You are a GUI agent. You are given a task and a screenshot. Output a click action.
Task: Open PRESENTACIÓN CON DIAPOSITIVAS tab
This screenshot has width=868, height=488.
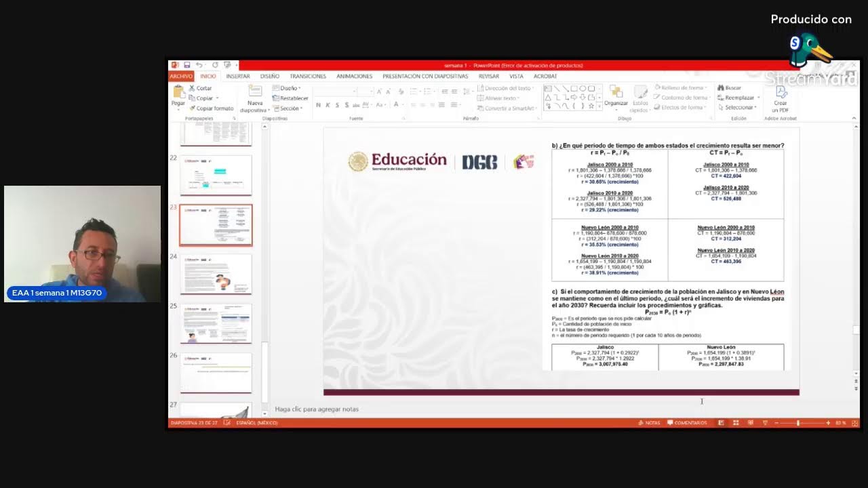(425, 76)
